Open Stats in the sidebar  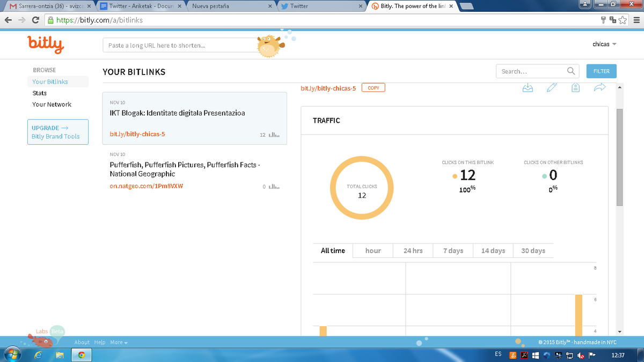[40, 93]
